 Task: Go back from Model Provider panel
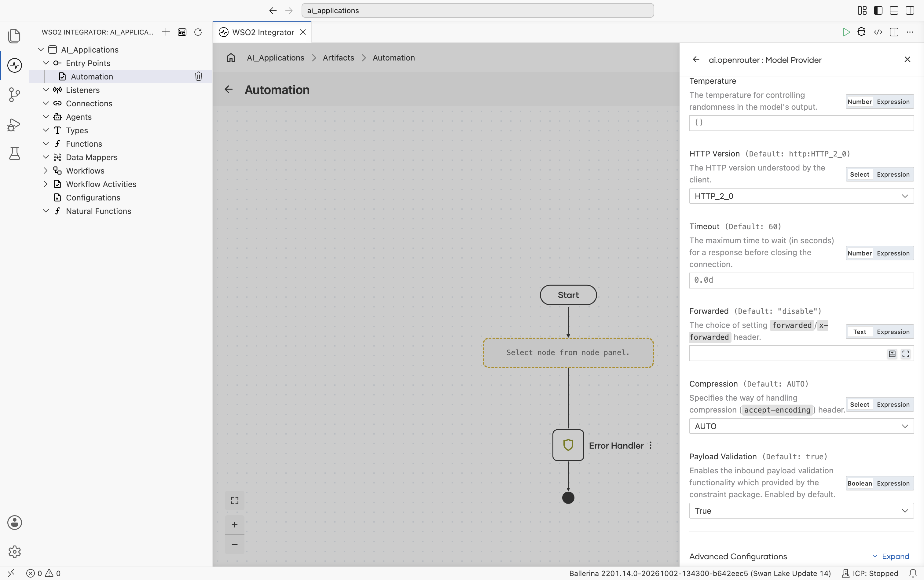(696, 60)
